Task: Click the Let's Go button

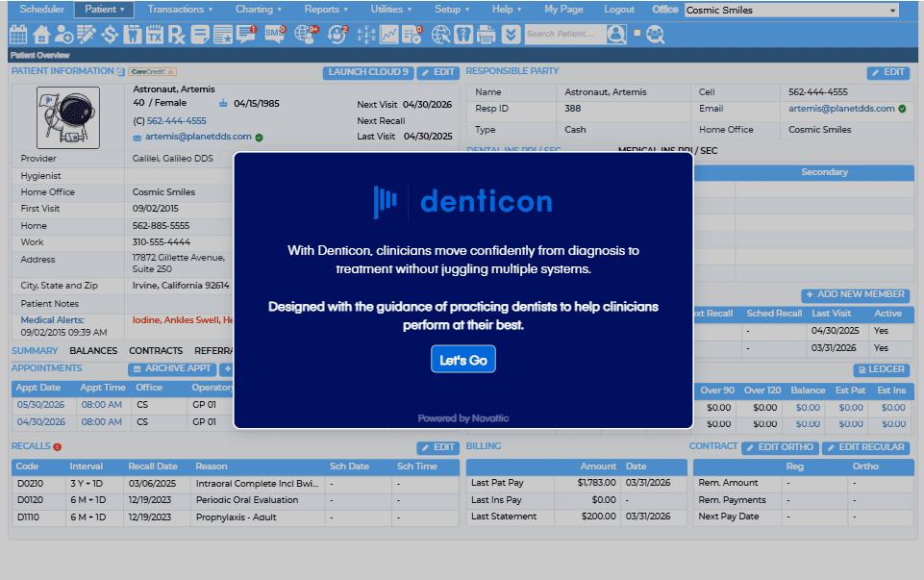Action: click(x=463, y=359)
